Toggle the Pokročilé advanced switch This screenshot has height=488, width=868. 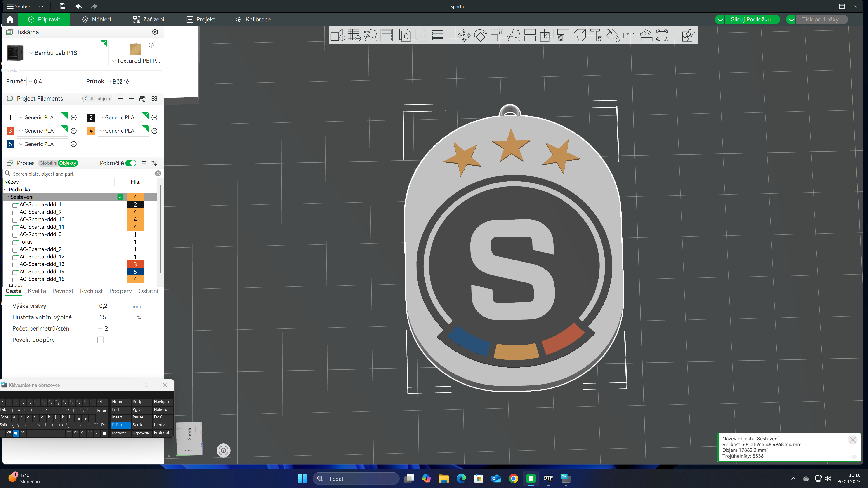(131, 163)
